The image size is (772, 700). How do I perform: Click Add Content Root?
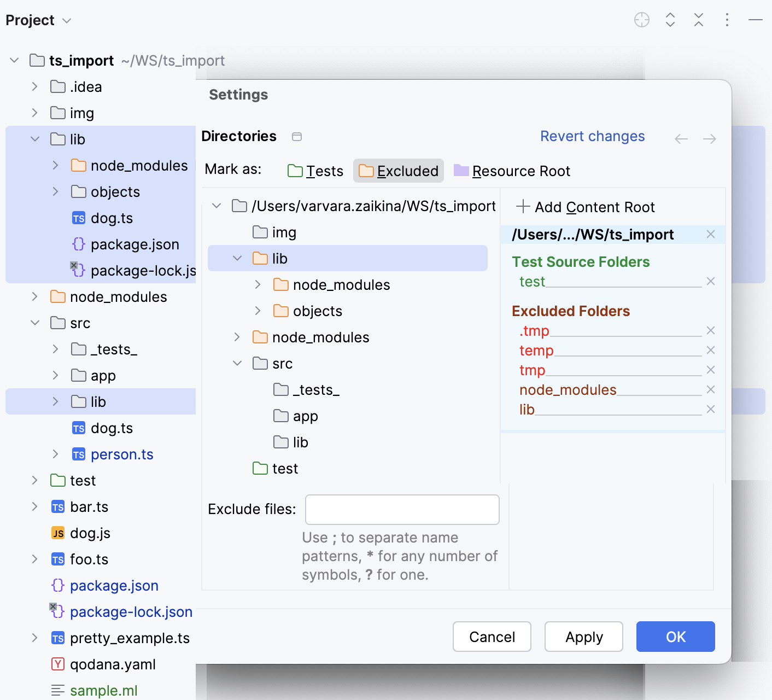[585, 207]
